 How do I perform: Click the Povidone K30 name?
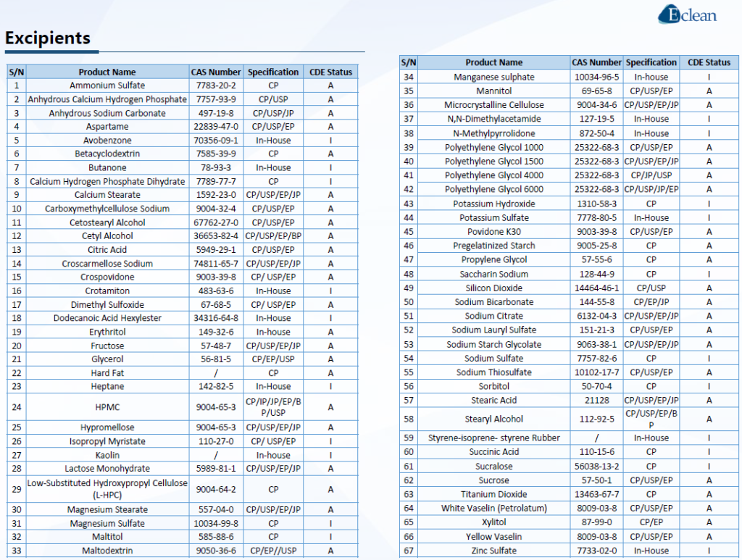(x=494, y=232)
